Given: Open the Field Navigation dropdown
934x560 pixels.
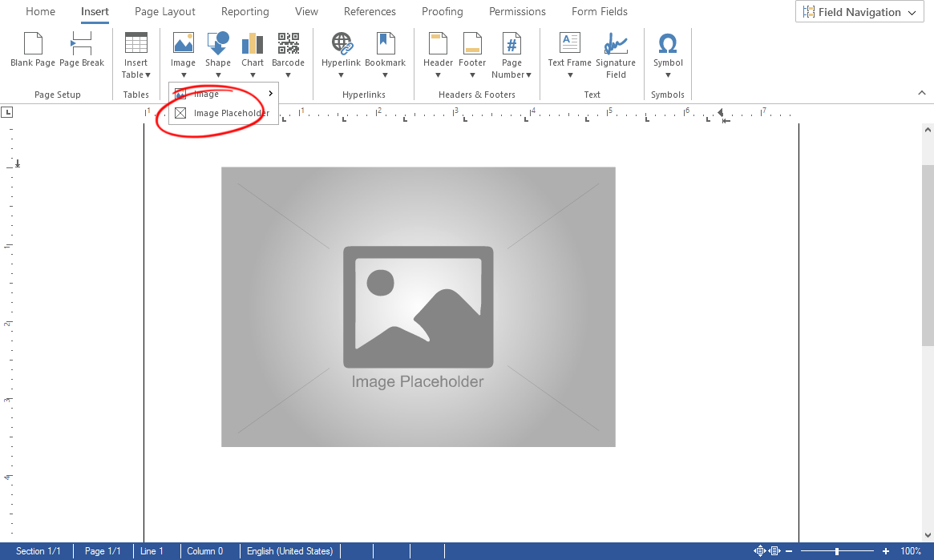Looking at the screenshot, I should tap(859, 12).
